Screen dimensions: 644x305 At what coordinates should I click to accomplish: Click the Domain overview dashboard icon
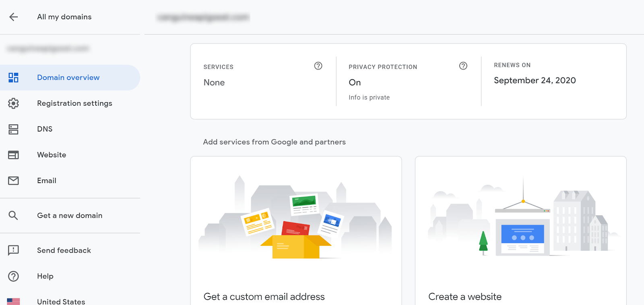[14, 78]
